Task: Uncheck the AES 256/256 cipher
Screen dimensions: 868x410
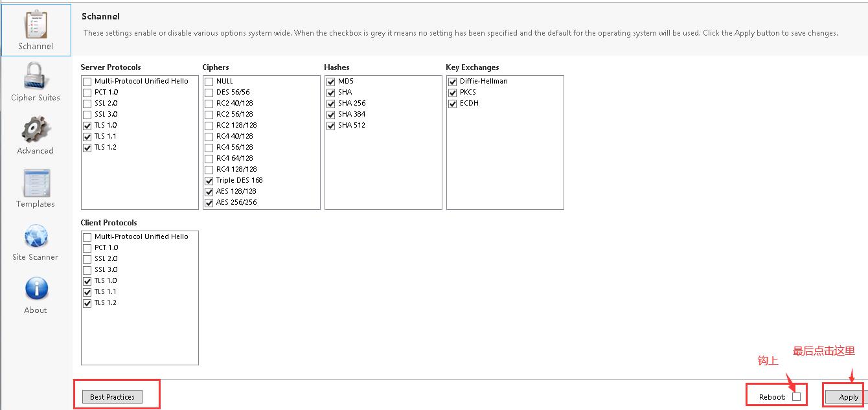Action: point(209,203)
